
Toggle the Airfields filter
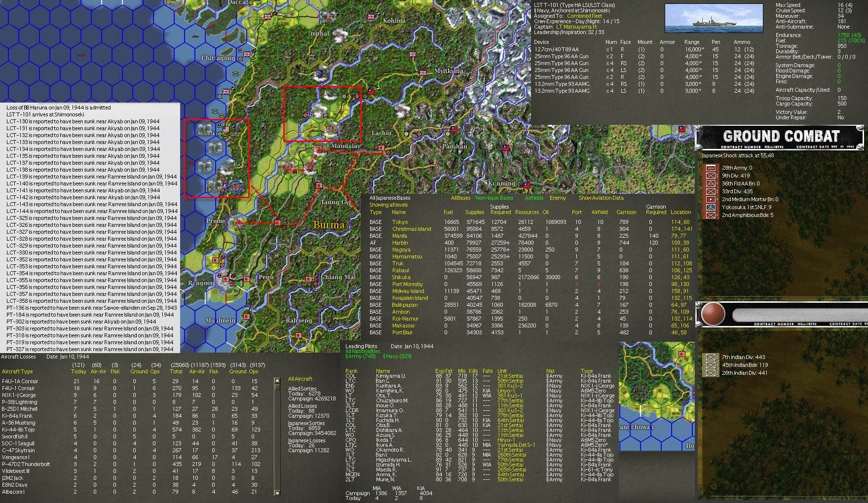[534, 198]
